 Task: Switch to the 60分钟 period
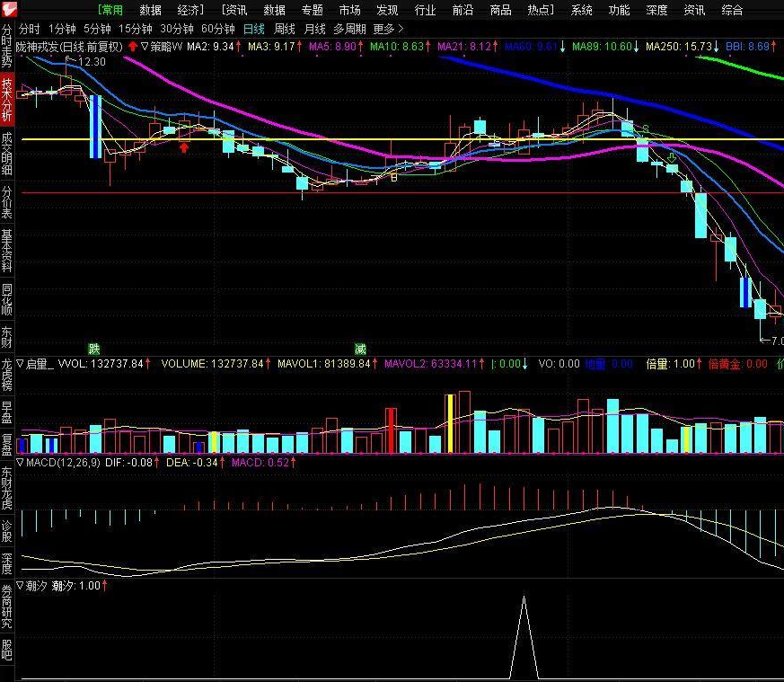click(x=218, y=29)
